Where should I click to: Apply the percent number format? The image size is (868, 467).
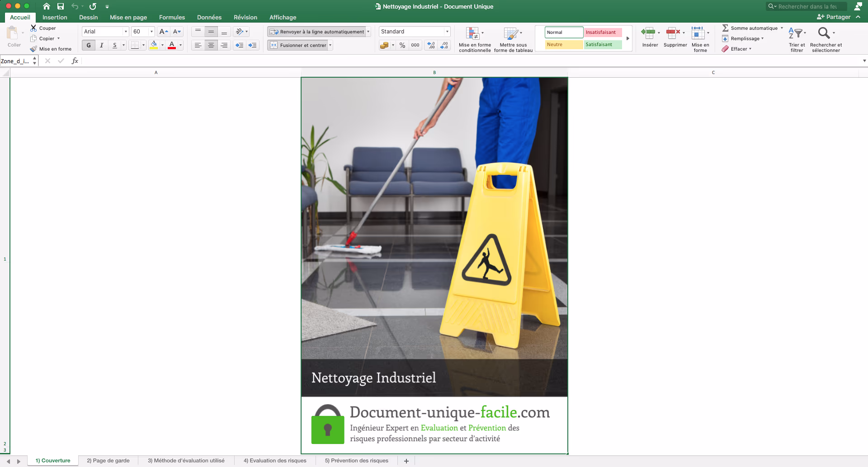[402, 45]
